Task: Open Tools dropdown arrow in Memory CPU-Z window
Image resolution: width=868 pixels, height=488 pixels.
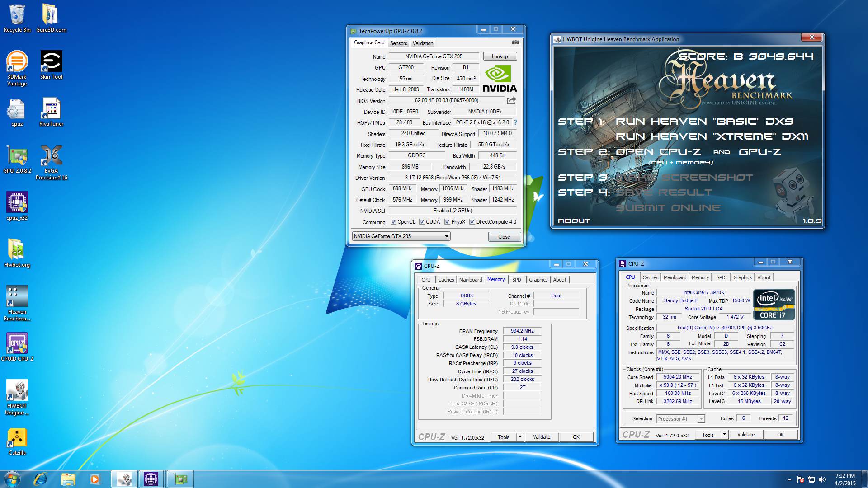Action: pyautogui.click(x=520, y=437)
